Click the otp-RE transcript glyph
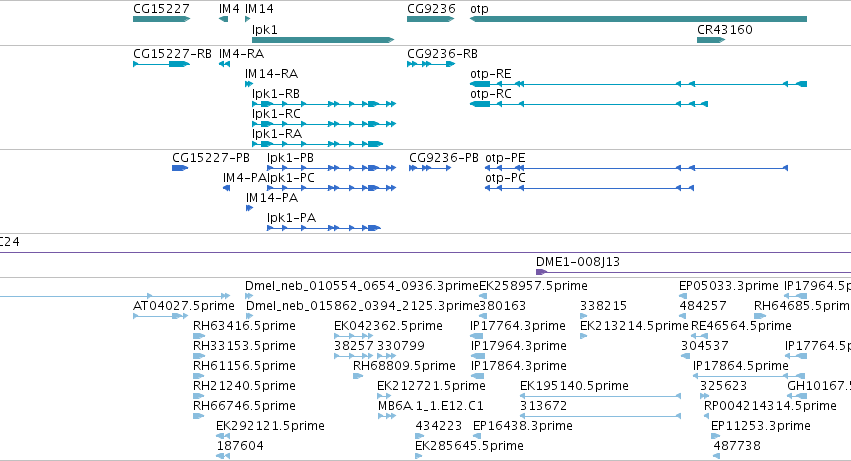851x461 pixels. (638, 84)
